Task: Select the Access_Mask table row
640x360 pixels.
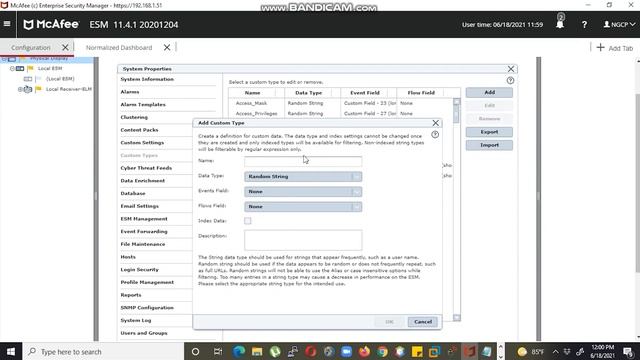Action: point(341,103)
